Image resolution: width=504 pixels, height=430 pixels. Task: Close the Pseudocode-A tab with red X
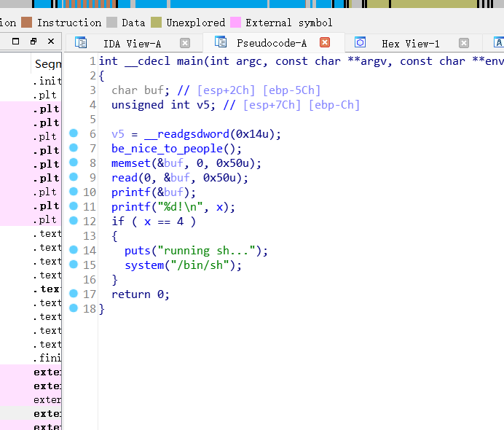325,42
